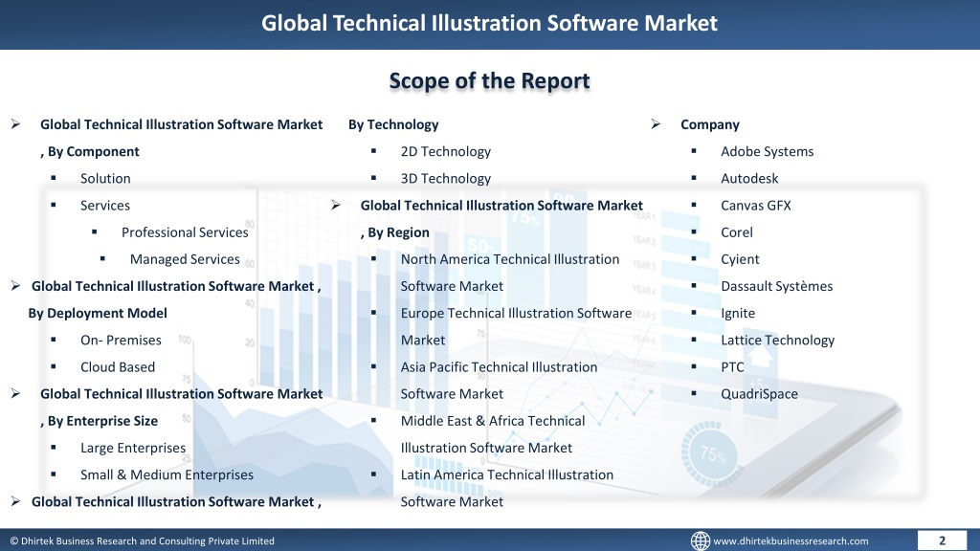980x551 pixels.
Task: Select "Latin America Technical Illustration" text
Action: tap(507, 474)
